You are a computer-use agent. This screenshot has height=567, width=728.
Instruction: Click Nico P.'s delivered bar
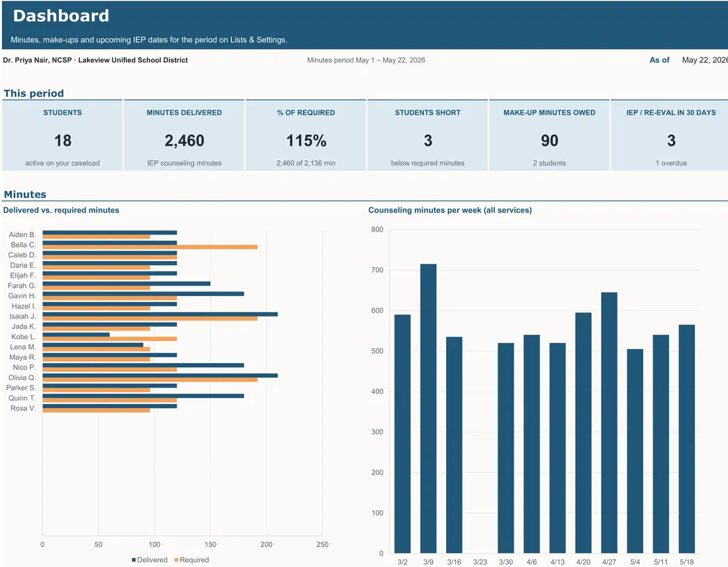(x=144, y=365)
